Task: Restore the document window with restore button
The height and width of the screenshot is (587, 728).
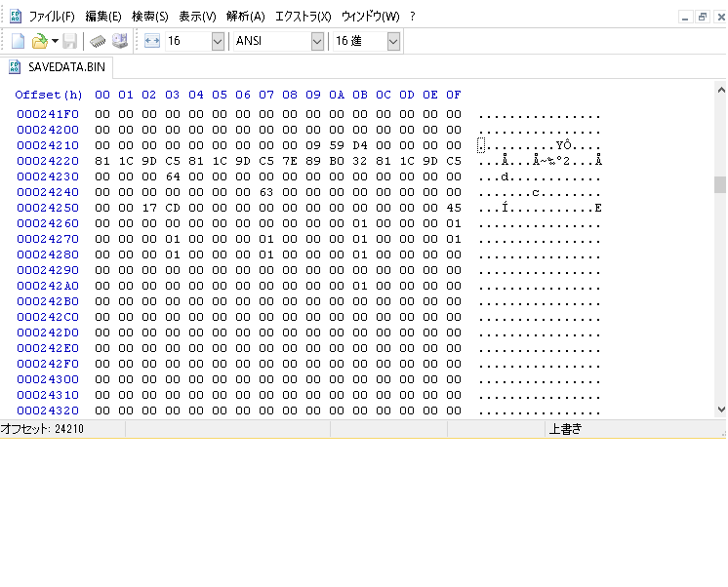Action: point(703,18)
